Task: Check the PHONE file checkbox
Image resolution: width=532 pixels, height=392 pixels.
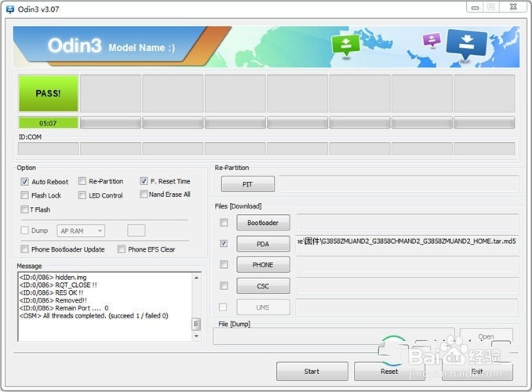Action: 224,264
